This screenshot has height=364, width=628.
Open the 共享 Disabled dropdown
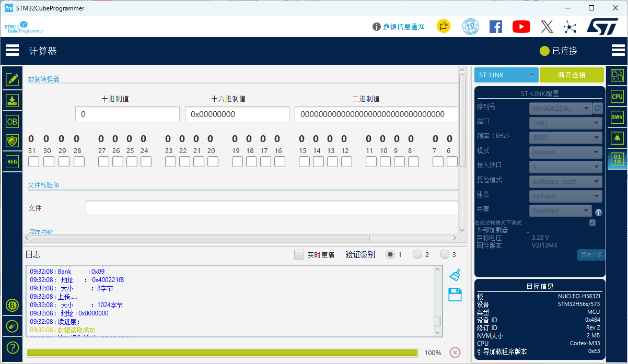click(561, 211)
